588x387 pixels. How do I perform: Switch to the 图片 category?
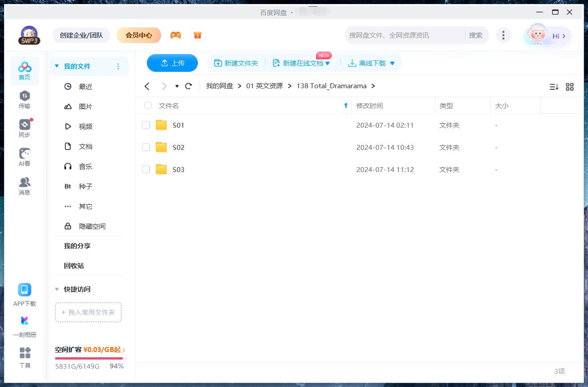point(85,106)
